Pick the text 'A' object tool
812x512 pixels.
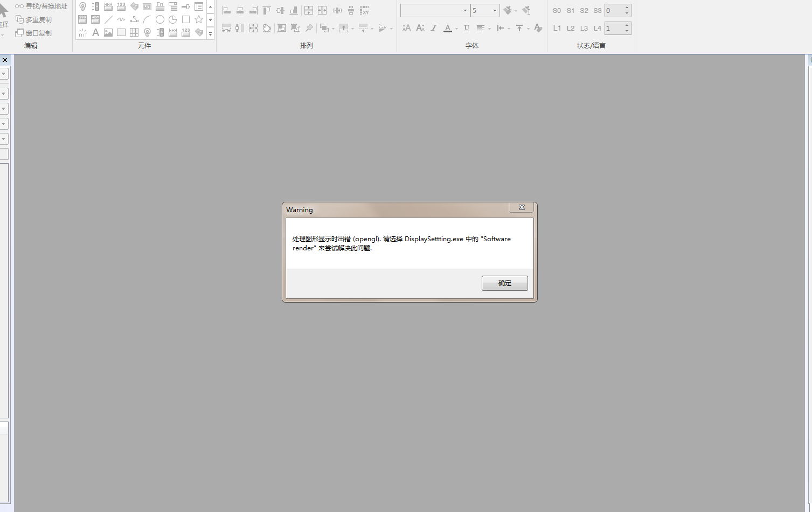click(x=95, y=32)
